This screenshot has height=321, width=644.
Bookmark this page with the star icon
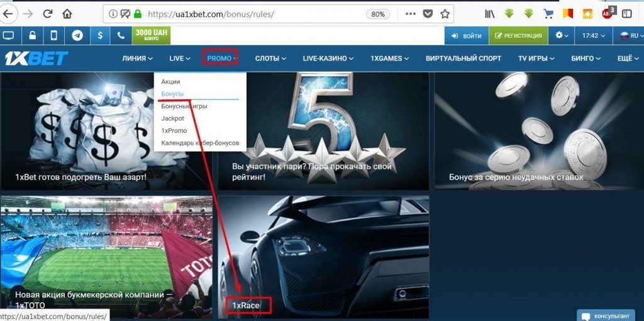pyautogui.click(x=445, y=14)
